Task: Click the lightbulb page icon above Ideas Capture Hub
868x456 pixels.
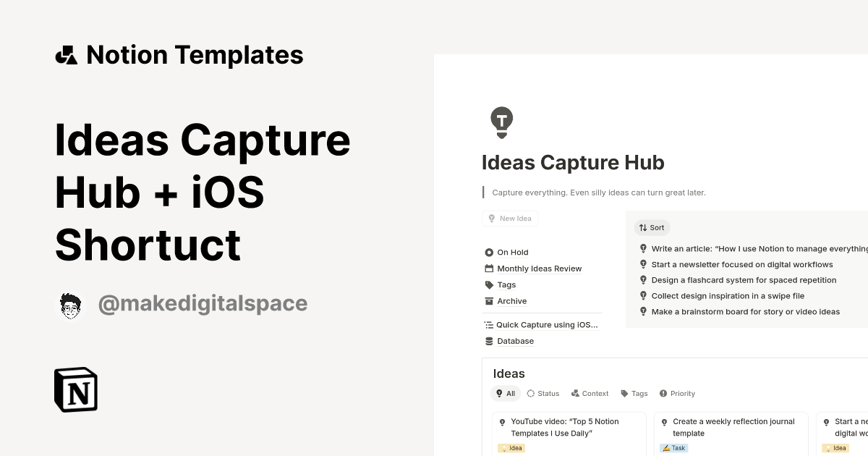Action: (x=501, y=122)
